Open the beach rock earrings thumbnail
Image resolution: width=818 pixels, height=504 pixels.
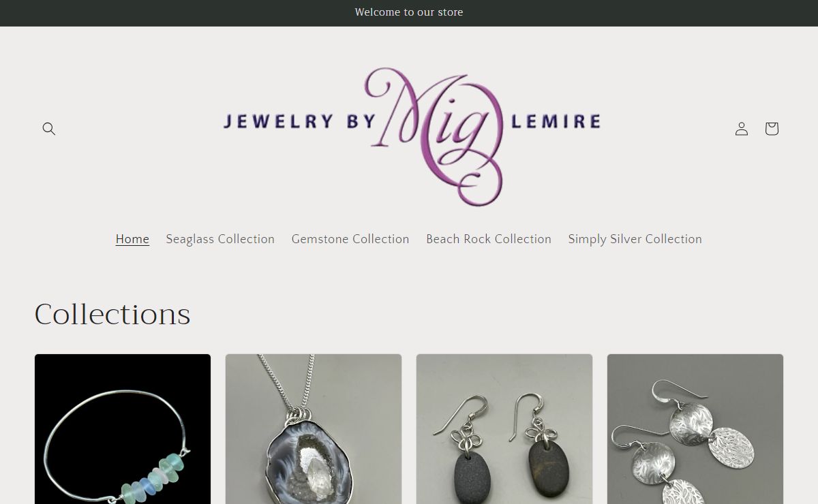504,429
